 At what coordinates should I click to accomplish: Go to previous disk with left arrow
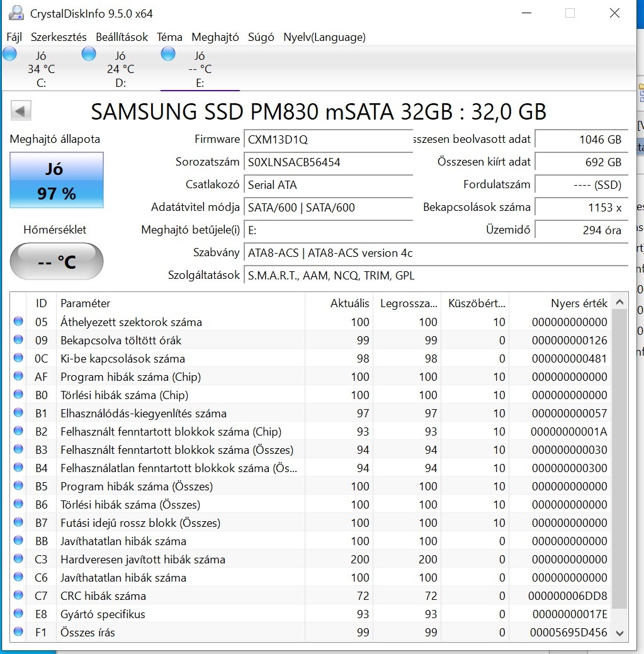(21, 111)
